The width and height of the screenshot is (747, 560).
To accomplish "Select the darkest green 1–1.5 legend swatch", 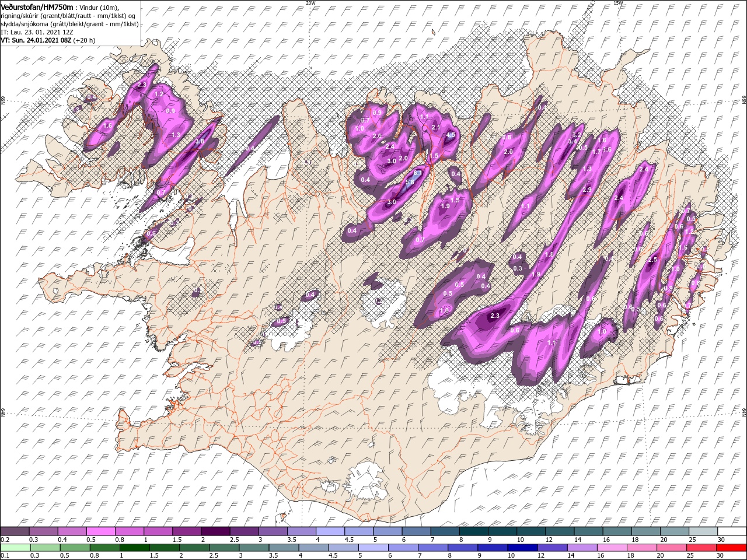I will (x=134, y=547).
